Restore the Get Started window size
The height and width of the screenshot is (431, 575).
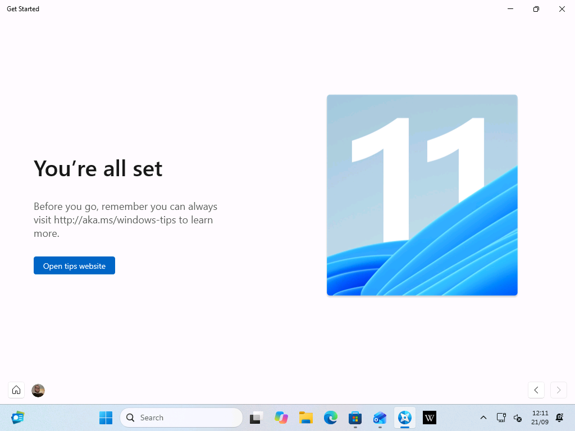536,9
